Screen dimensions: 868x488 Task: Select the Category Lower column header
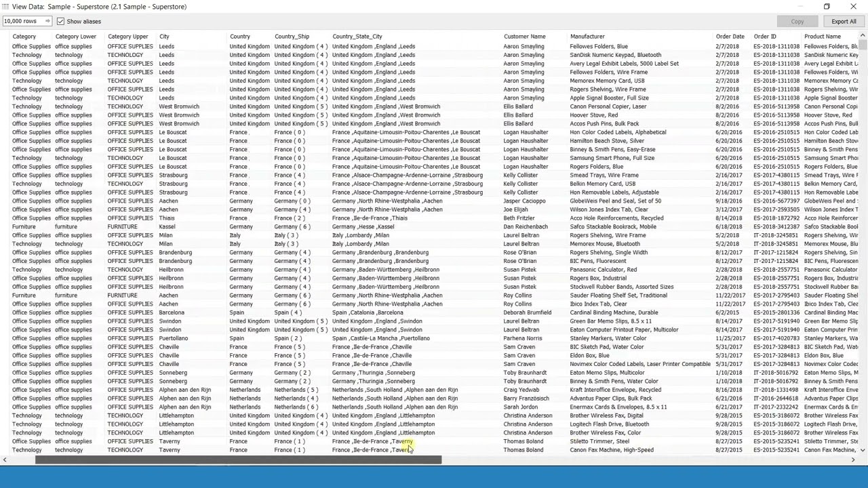[75, 37]
